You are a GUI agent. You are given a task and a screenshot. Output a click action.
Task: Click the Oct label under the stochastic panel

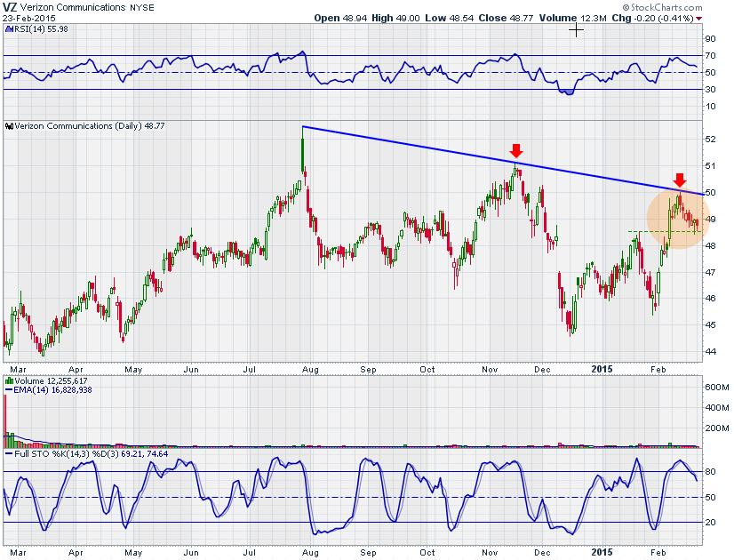427,553
